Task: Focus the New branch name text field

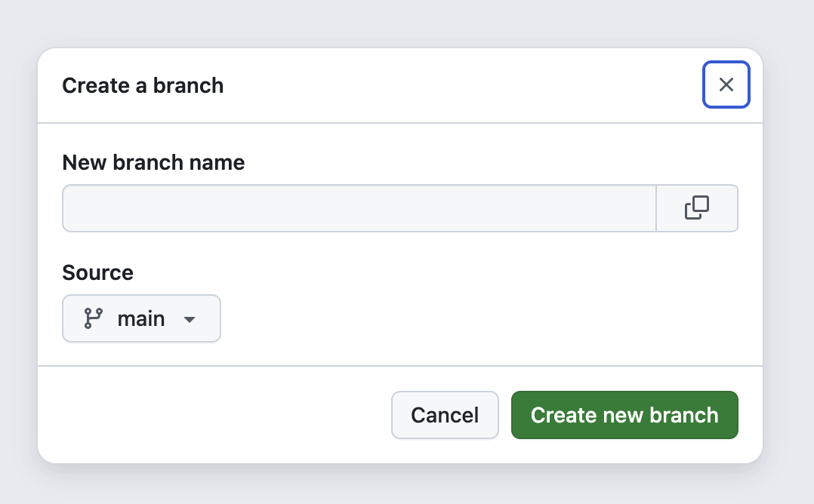Action: [359, 208]
